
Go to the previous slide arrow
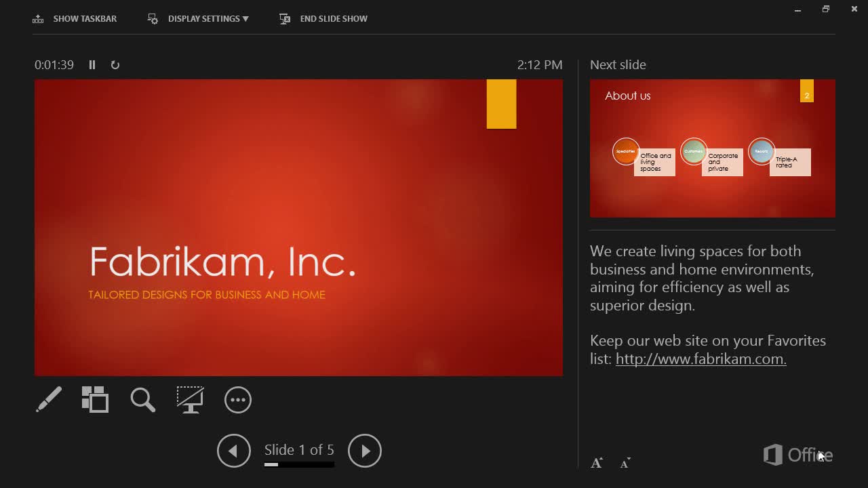click(234, 451)
